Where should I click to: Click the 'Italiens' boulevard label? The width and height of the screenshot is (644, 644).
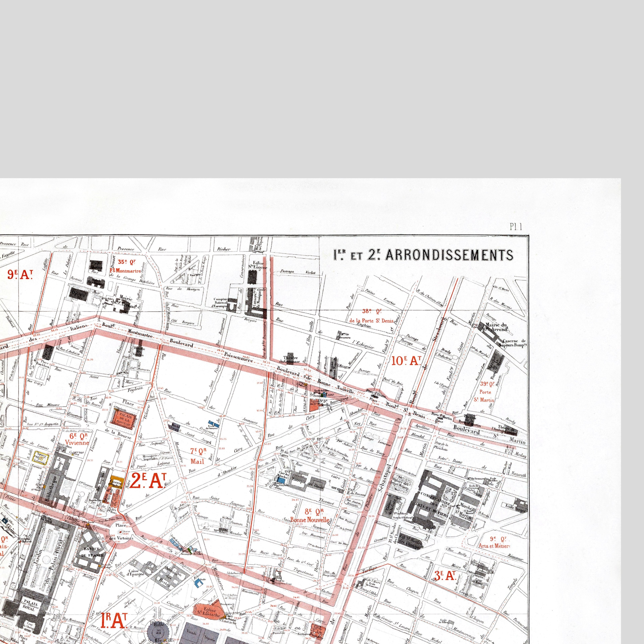(79, 328)
